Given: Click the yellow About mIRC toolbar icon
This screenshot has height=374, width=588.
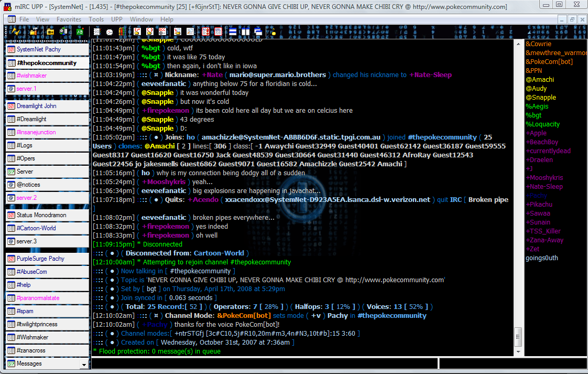Looking at the screenshot, I should 273,32.
